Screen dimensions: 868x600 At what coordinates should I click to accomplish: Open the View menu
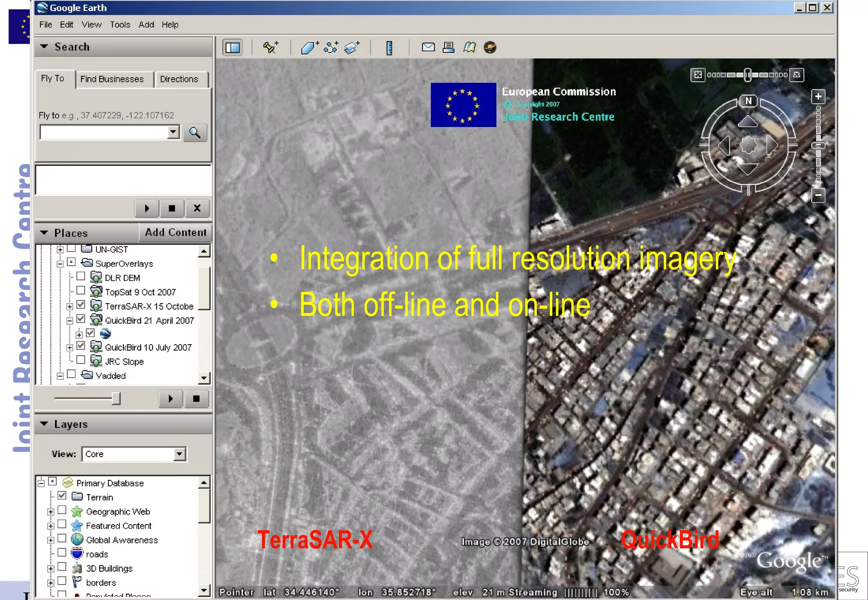click(x=92, y=25)
